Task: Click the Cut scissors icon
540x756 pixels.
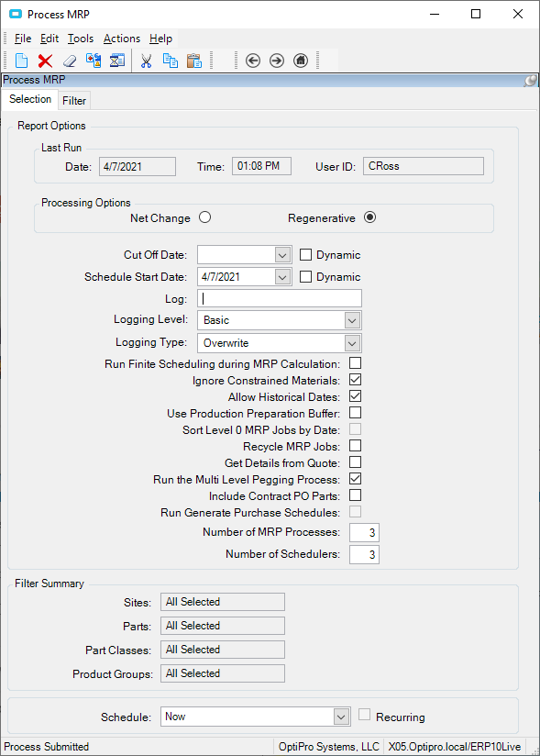Action: (x=146, y=61)
